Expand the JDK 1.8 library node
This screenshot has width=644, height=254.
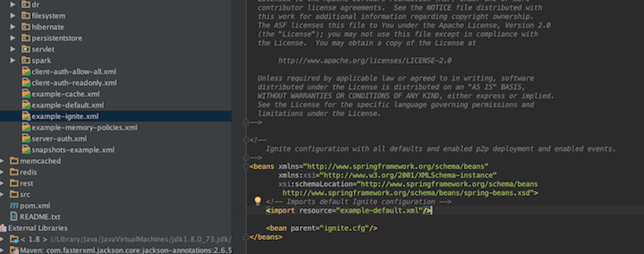(2, 239)
